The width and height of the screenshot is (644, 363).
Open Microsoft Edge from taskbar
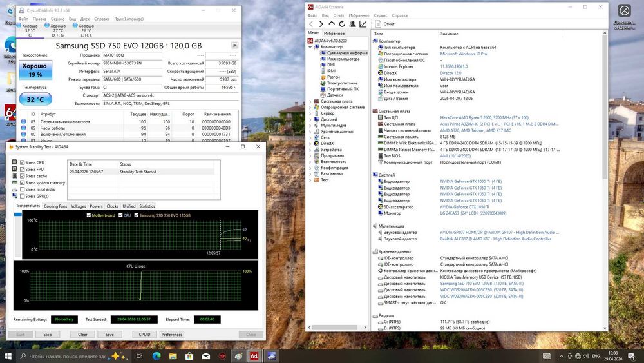[x=156, y=356]
